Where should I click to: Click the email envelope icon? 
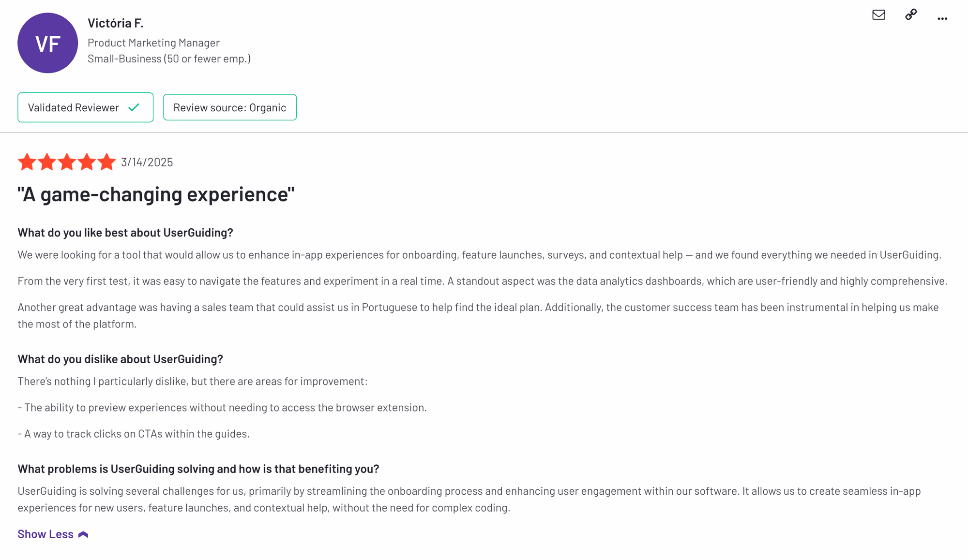[878, 15]
